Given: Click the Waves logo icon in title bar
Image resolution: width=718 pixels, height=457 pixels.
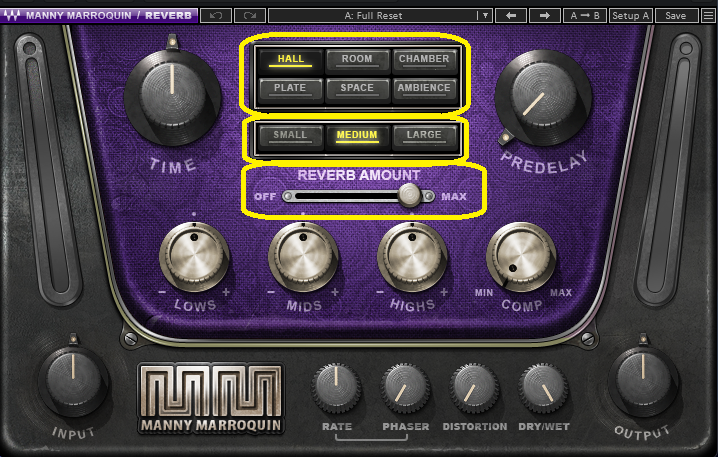Looking at the screenshot, I should point(12,16).
